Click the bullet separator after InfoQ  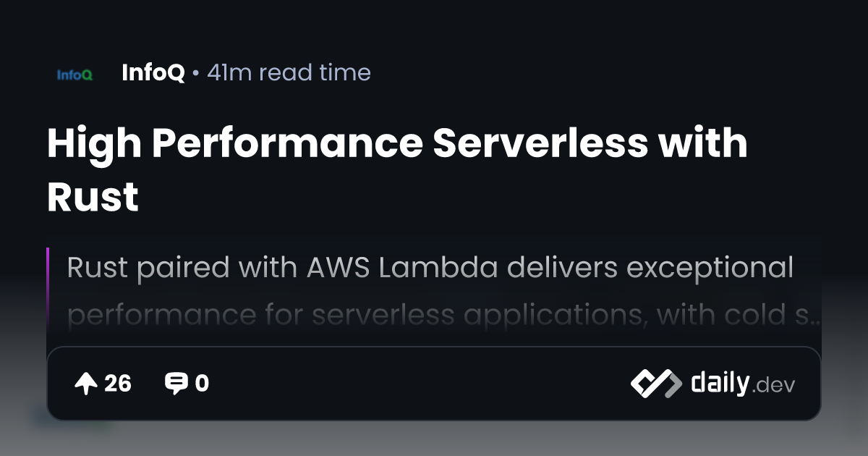click(x=196, y=73)
